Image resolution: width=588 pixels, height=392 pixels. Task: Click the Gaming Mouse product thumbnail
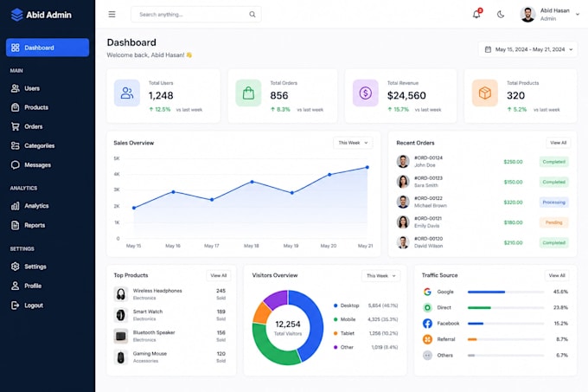[x=121, y=357]
